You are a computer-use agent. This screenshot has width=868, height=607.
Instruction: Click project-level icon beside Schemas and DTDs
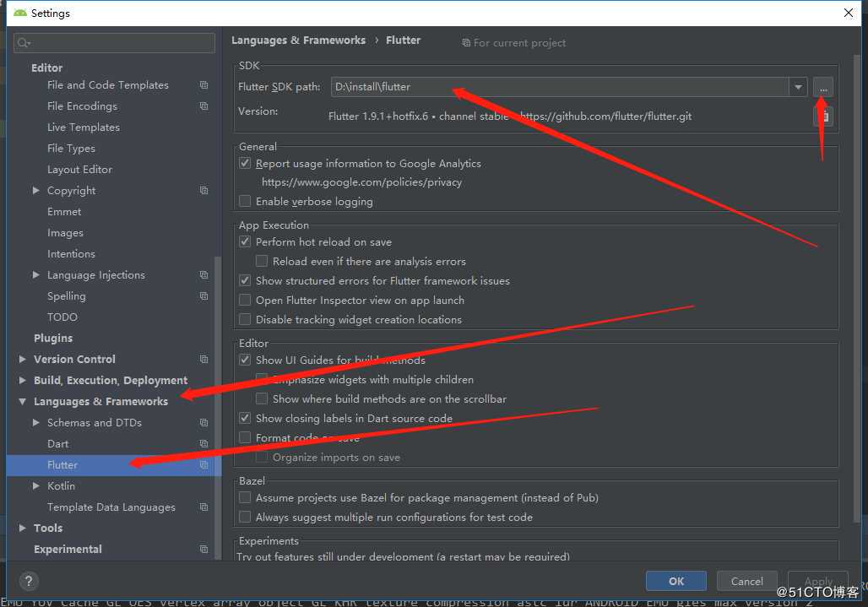click(x=203, y=423)
